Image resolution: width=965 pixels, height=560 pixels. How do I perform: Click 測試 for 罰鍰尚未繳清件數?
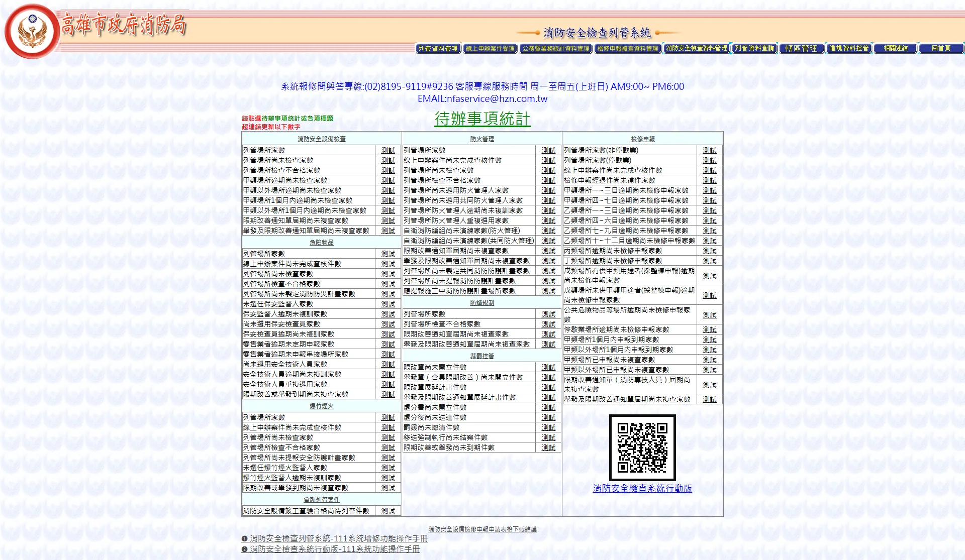(x=548, y=427)
